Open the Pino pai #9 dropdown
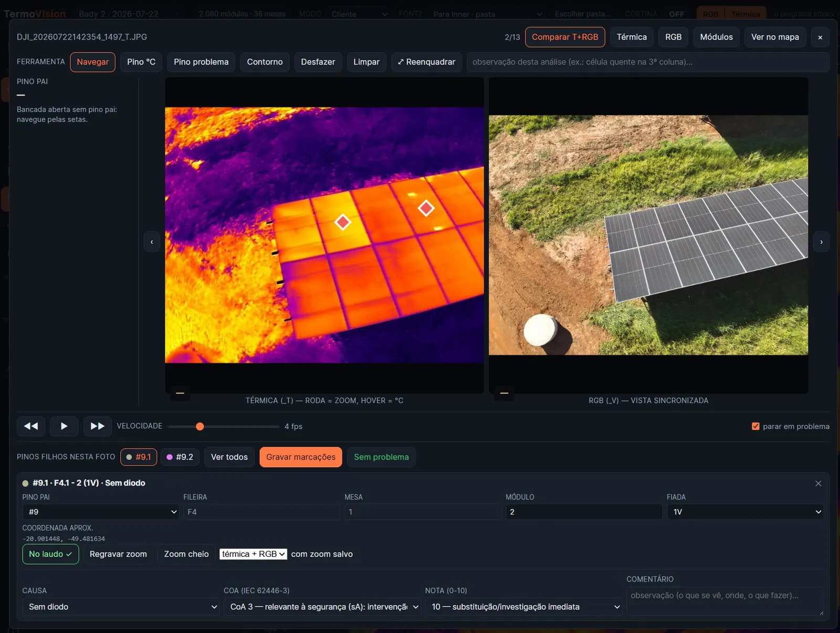Viewport: 840px width, 633px height. [x=101, y=512]
